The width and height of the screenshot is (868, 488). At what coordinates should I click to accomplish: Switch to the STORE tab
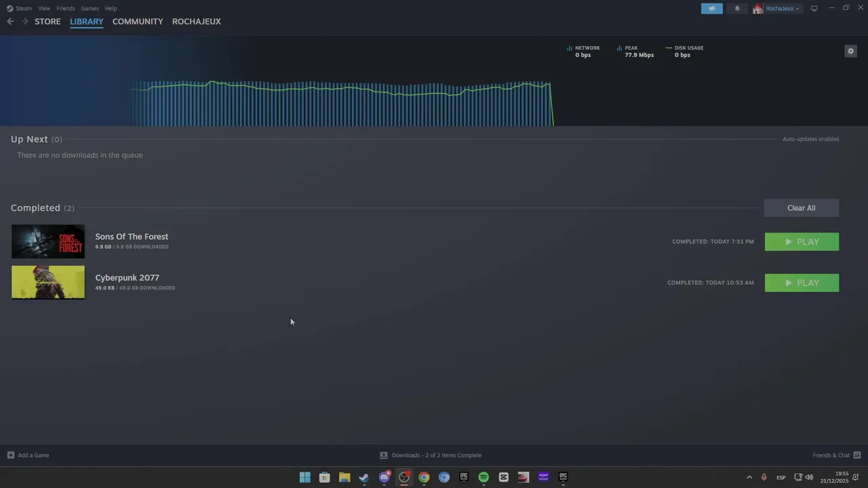(47, 22)
